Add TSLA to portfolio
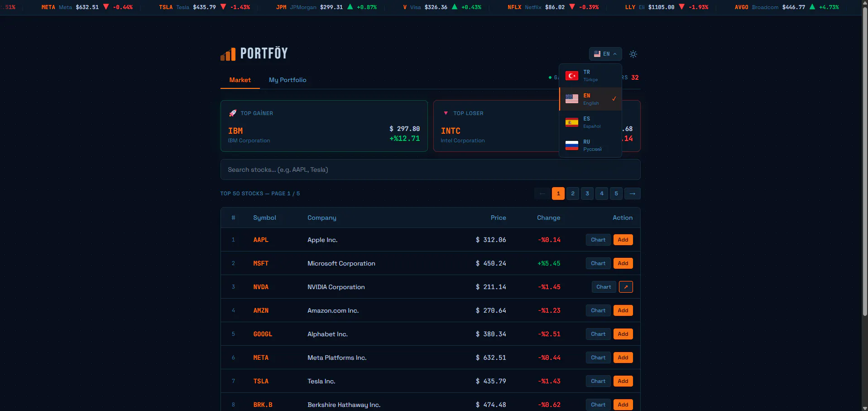 pos(623,381)
